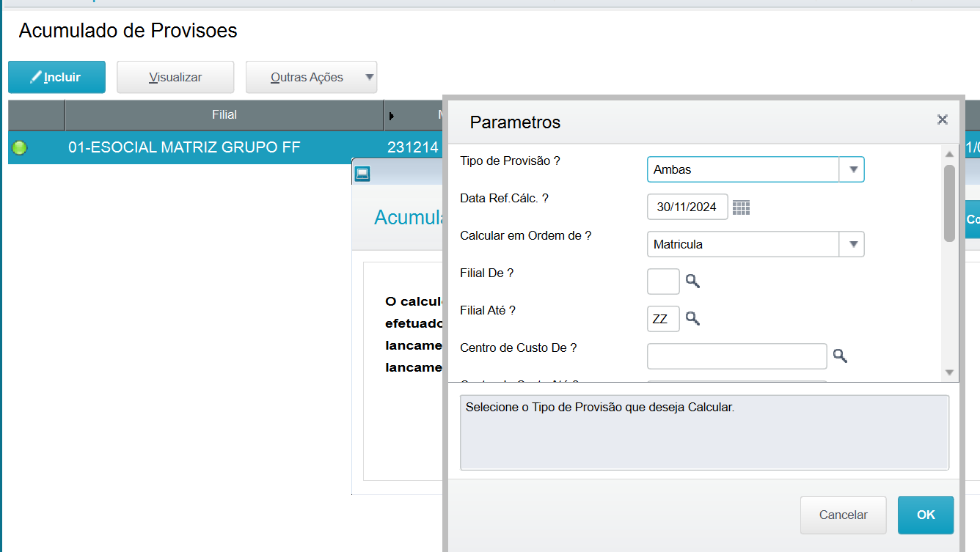Click the window icon on the dialog titlebar
The height and width of the screenshot is (552, 980).
(362, 174)
